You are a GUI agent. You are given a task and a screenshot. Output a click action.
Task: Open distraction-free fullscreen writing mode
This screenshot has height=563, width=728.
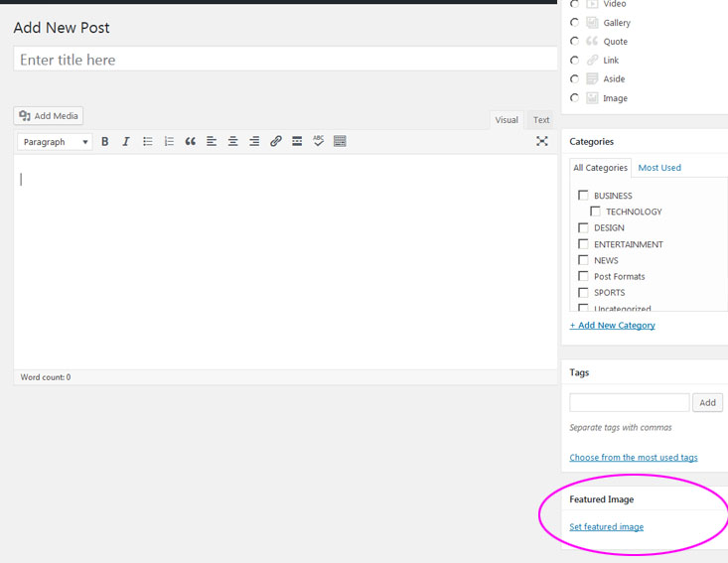[x=542, y=141]
